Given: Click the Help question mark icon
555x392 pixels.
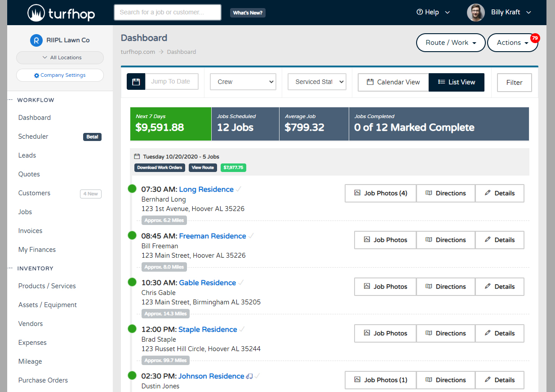Looking at the screenshot, I should [x=420, y=12].
